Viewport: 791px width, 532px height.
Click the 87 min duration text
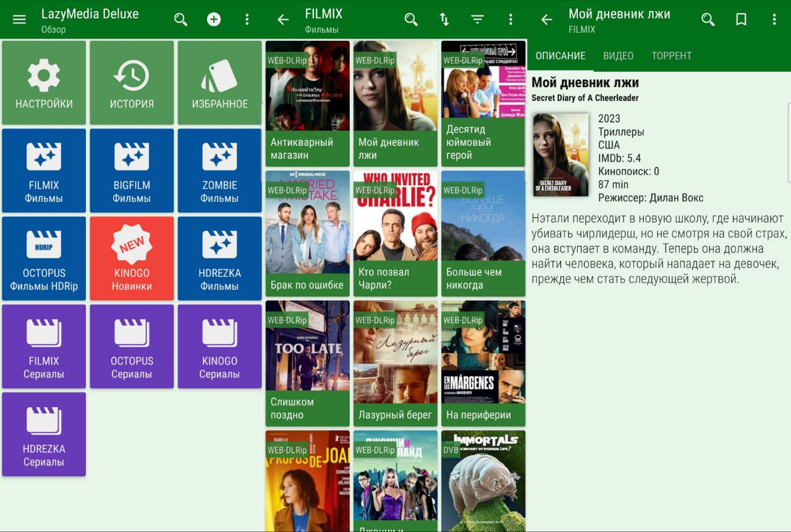click(613, 184)
